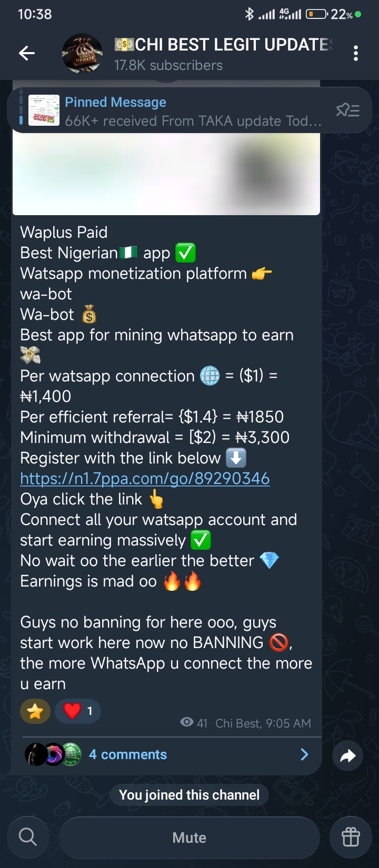This screenshot has width=379, height=868.
Task: Expand comments with the chevron arrow
Action: [x=304, y=754]
